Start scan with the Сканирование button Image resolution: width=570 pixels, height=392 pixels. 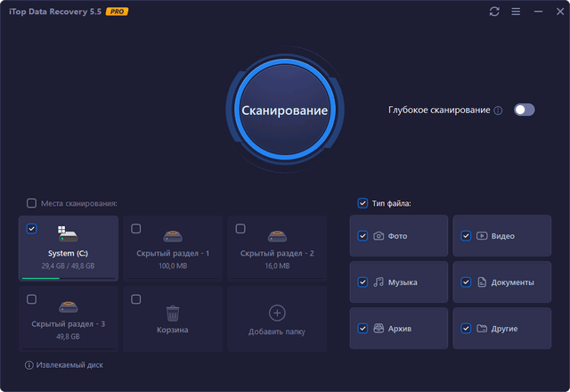pos(285,110)
